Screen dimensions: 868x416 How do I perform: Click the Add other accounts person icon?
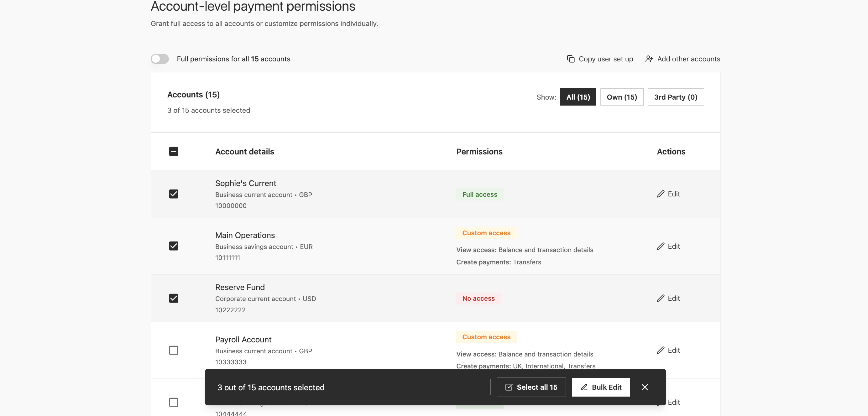click(x=649, y=59)
